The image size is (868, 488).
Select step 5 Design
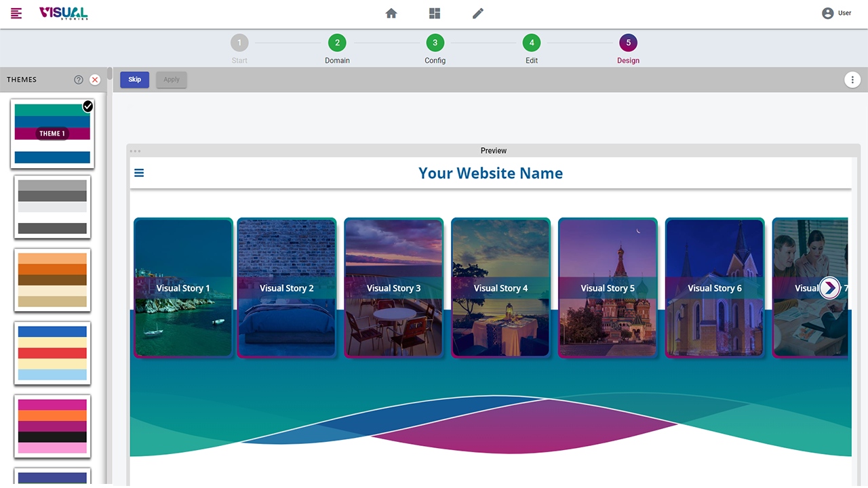(628, 49)
